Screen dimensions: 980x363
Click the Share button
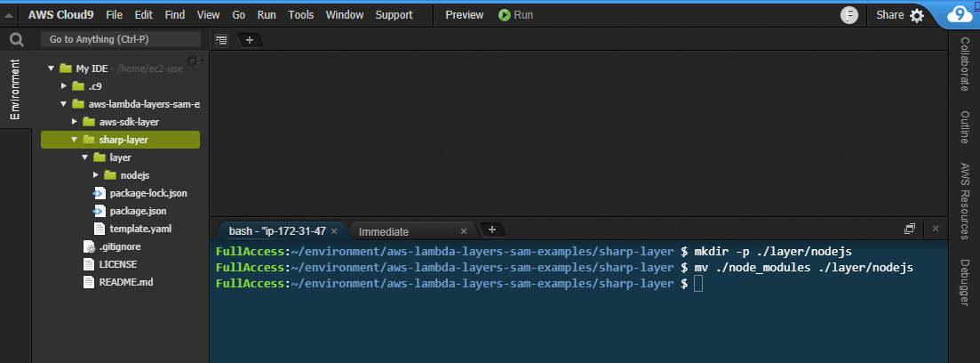tap(890, 15)
